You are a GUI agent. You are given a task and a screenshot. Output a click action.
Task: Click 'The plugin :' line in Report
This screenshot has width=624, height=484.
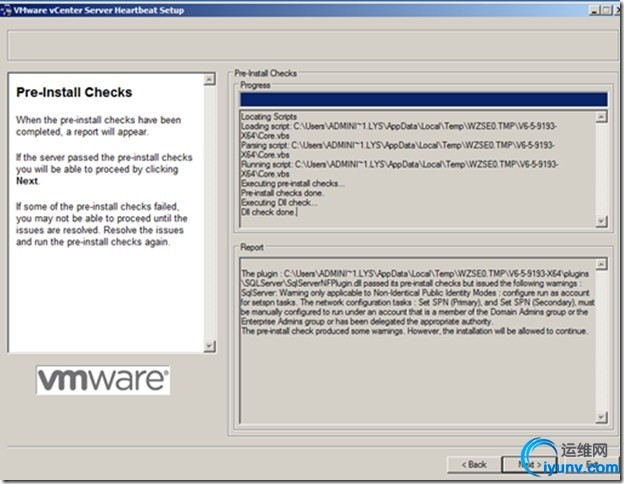pyautogui.click(x=415, y=274)
